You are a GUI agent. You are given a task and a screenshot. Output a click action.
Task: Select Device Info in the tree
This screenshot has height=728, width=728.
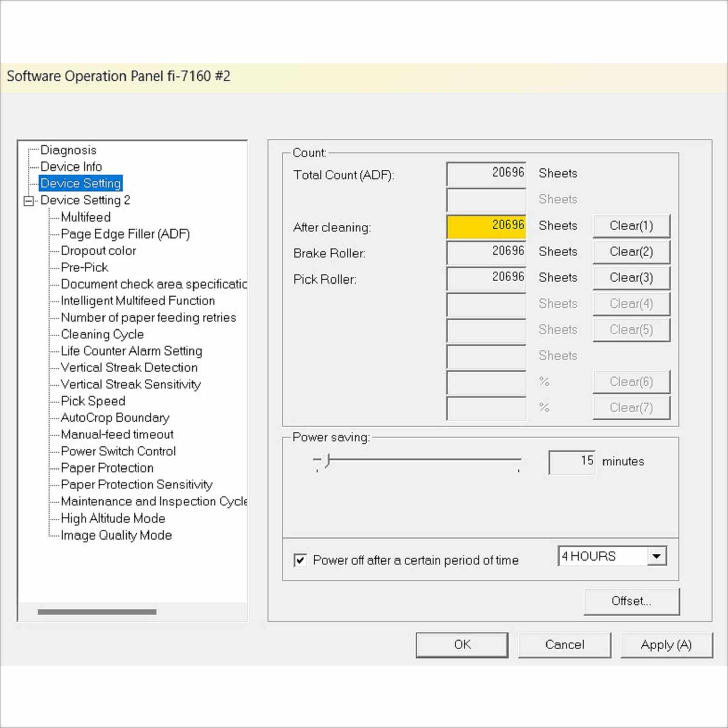point(71,167)
